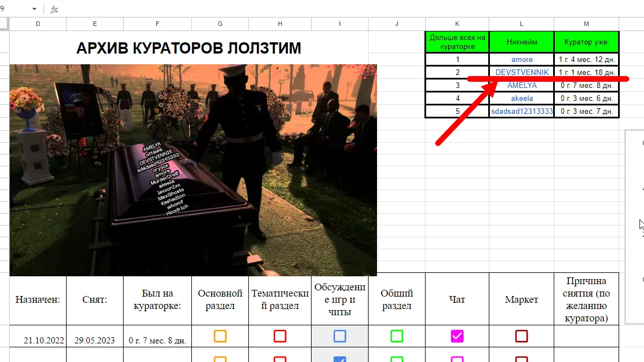The height and width of the screenshot is (362, 644).
Task: Select 'Маркет' header cell
Action: point(522,299)
